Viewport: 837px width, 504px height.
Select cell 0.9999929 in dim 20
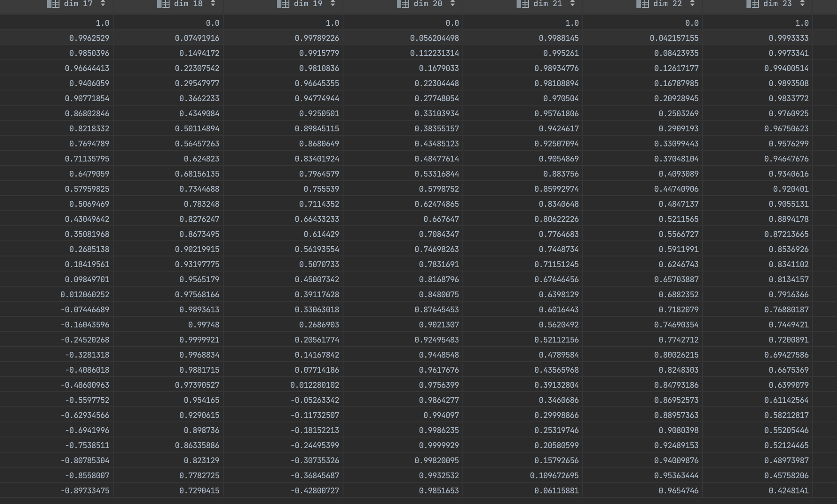click(439, 445)
